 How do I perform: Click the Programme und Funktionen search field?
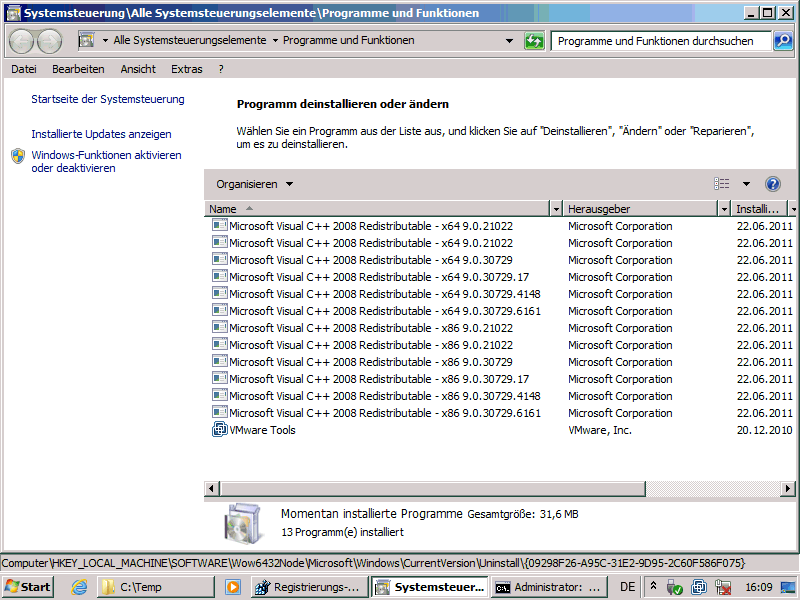660,41
